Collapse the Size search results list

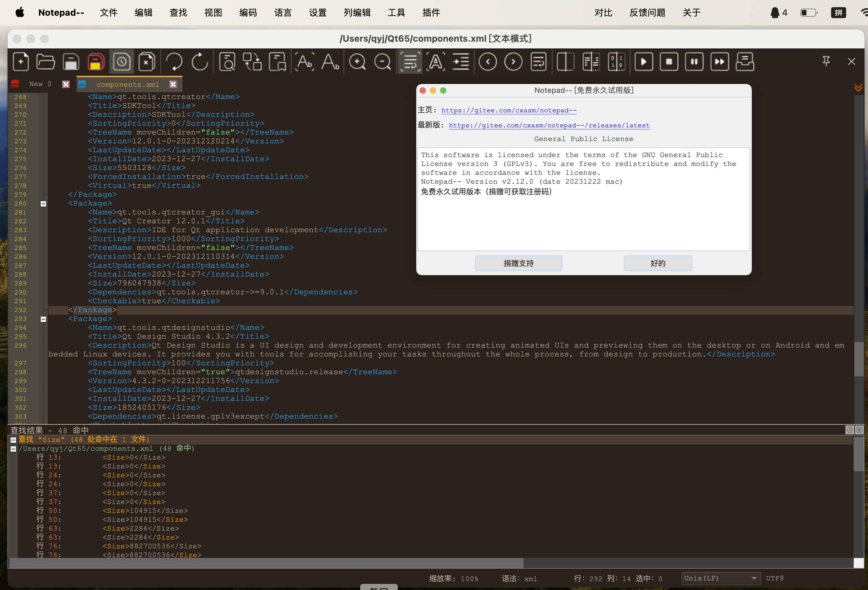pos(13,440)
